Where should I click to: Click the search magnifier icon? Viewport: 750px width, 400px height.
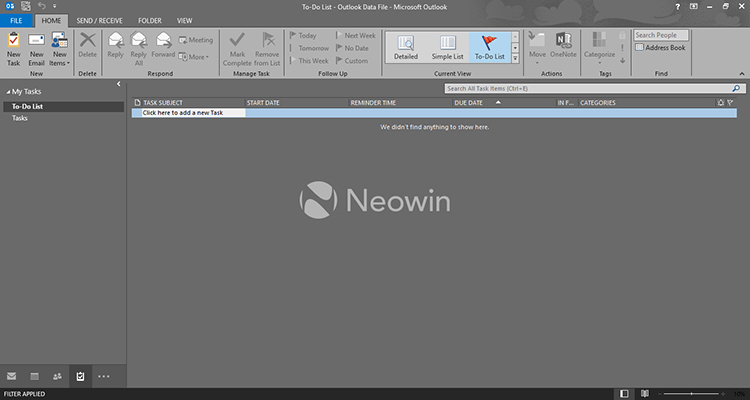pyautogui.click(x=736, y=89)
